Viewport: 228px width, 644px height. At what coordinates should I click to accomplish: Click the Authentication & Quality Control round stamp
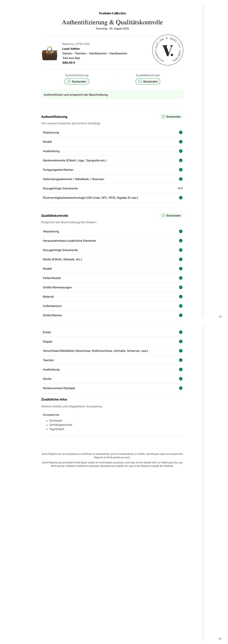pos(168,50)
